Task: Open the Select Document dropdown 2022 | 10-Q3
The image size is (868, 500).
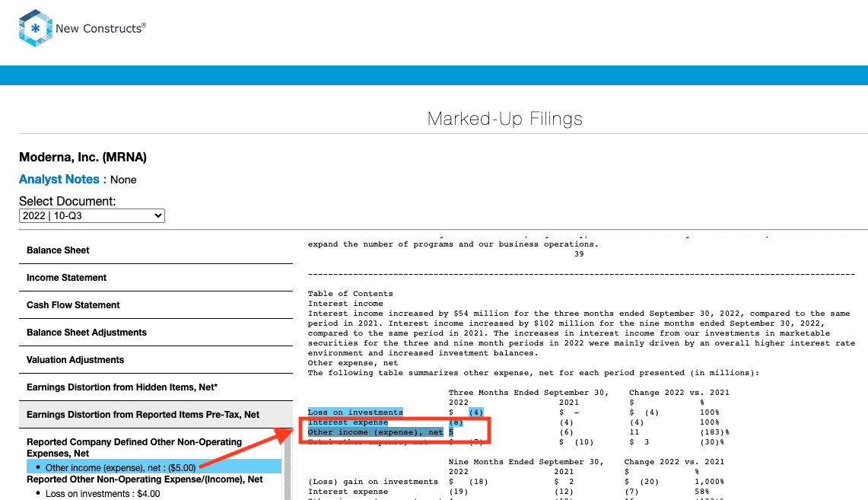Action: click(x=92, y=216)
